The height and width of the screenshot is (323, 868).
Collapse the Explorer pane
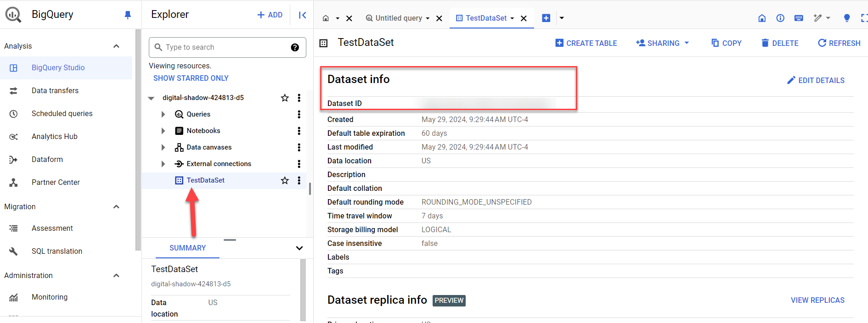click(302, 15)
